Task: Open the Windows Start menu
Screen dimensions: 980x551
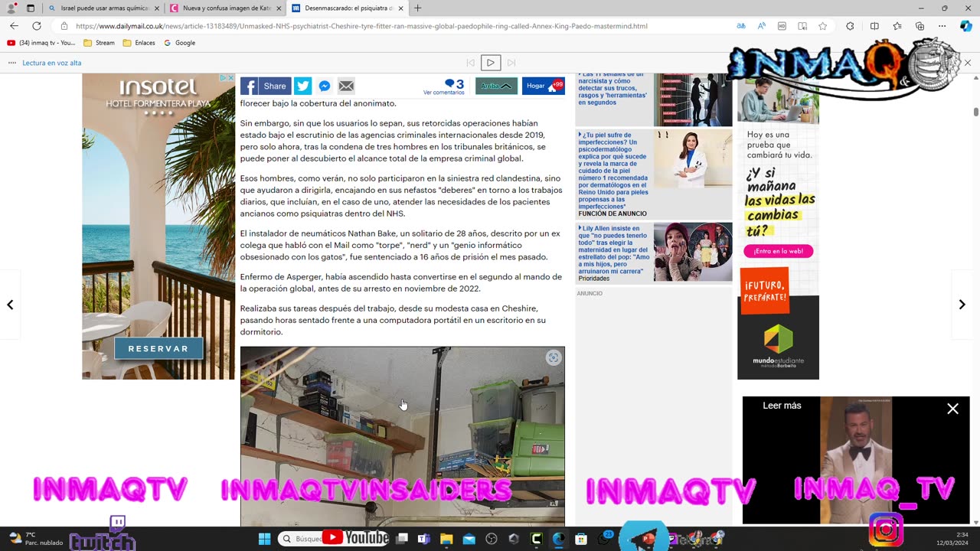Action: coord(264,539)
